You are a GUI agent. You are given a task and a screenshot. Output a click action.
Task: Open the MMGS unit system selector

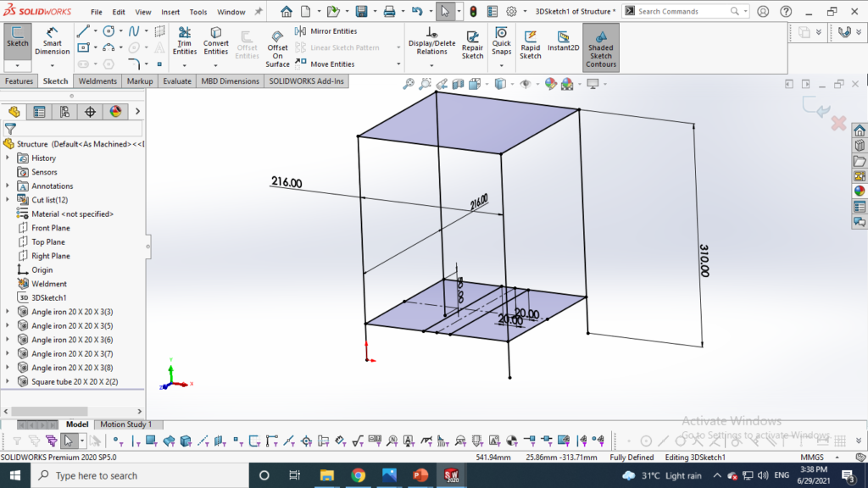coord(812,457)
